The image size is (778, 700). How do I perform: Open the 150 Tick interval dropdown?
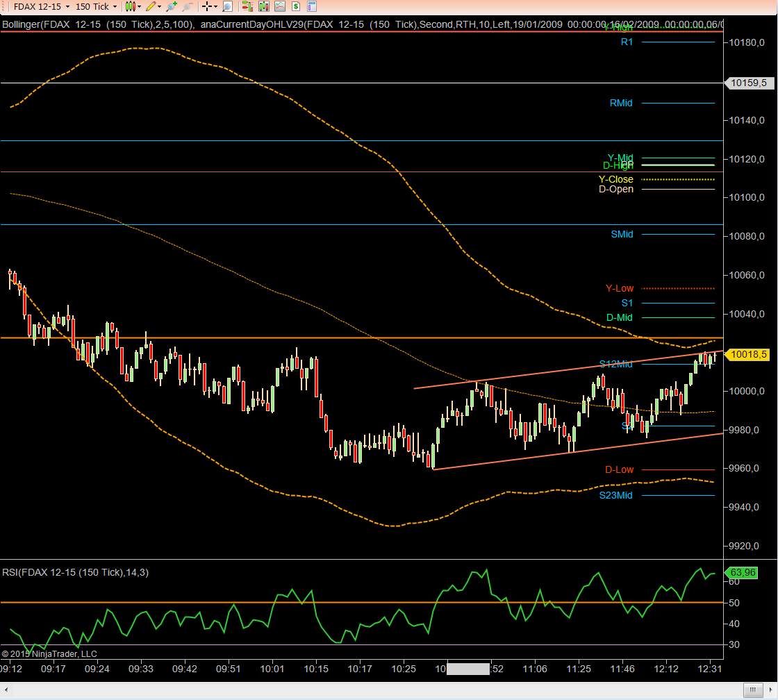[x=97, y=6]
